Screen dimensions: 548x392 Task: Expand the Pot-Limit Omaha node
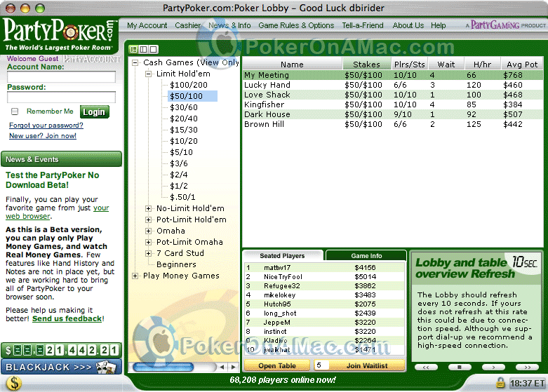(149, 242)
